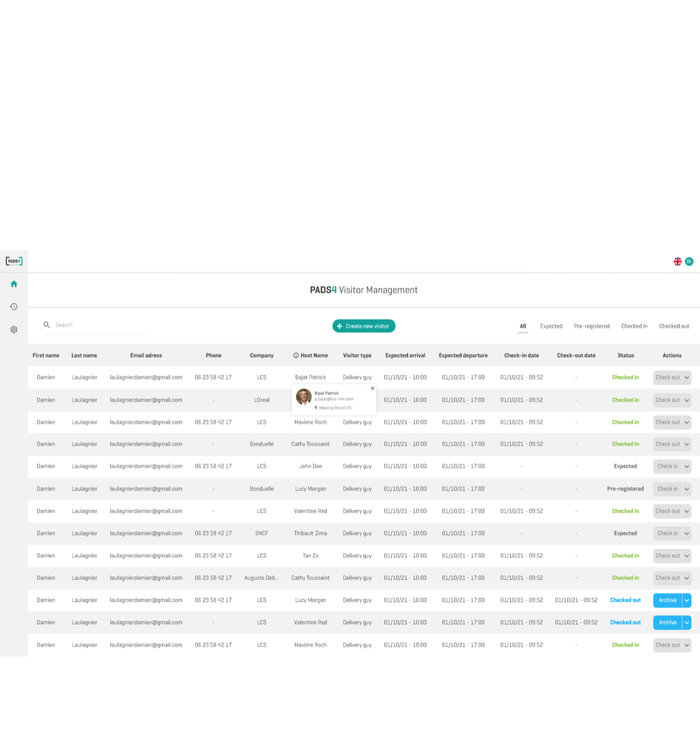Viewport: 700px width, 730px height.
Task: Click Archive button for Lucy Morgan row
Action: [x=667, y=601]
